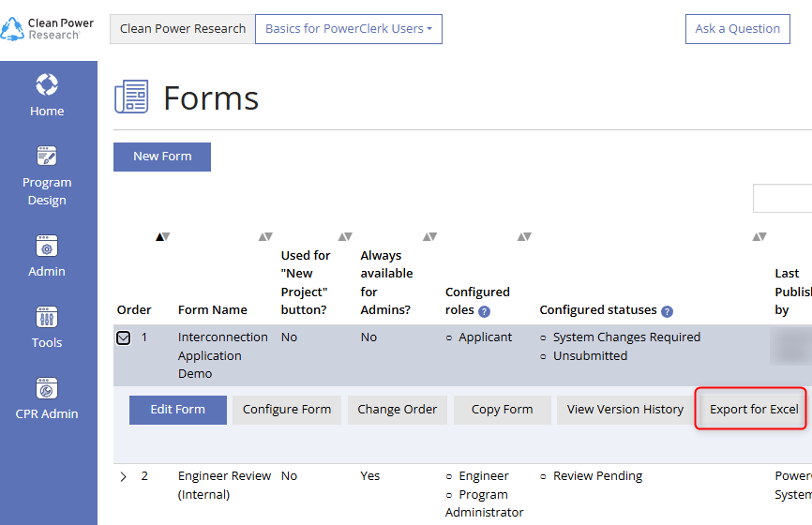Sort by Always available for Admins
Viewport: 812px width, 525px height.
point(429,236)
